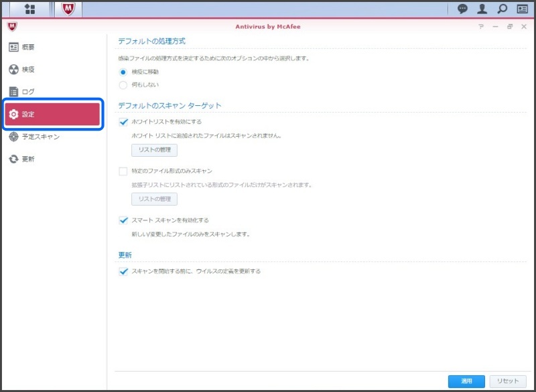536x392 pixels.
Task: Click the 更新 section heading in the settings panel
Action: [125, 255]
